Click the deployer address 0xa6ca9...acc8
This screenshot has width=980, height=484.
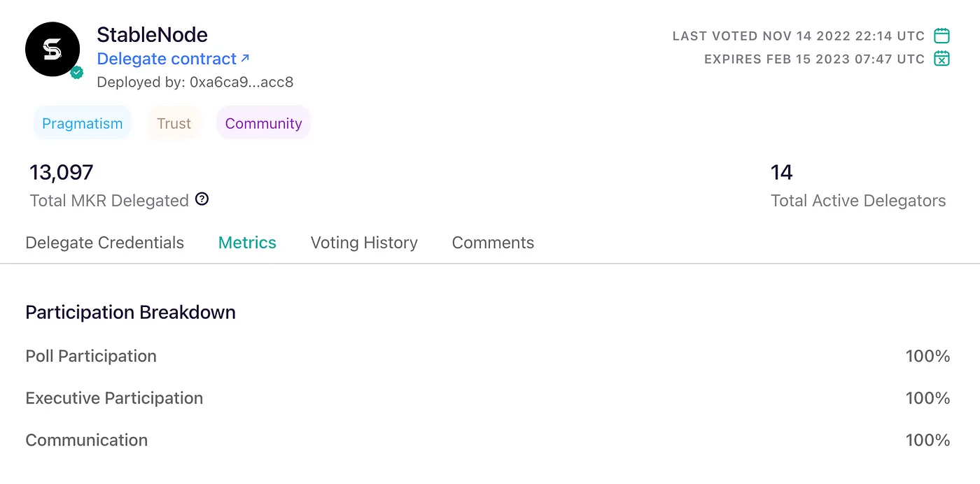(241, 83)
